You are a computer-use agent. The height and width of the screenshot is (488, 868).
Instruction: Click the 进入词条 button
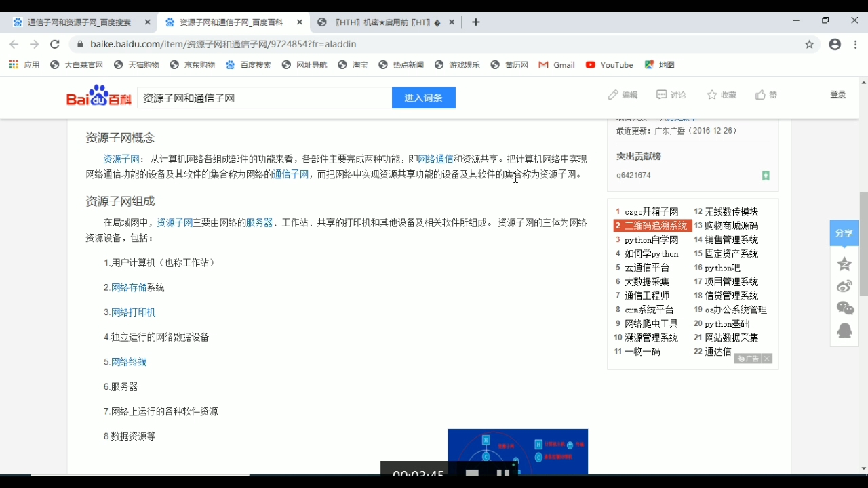[x=423, y=98]
